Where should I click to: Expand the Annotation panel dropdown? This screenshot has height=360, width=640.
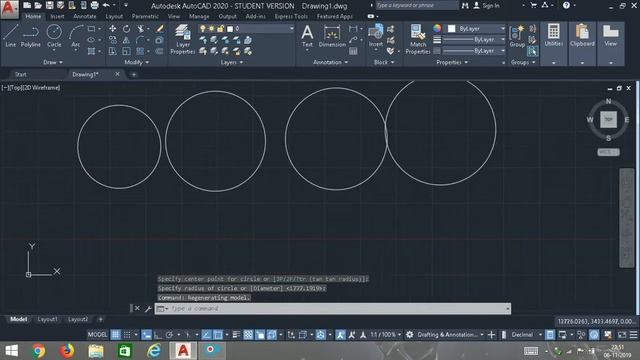330,62
